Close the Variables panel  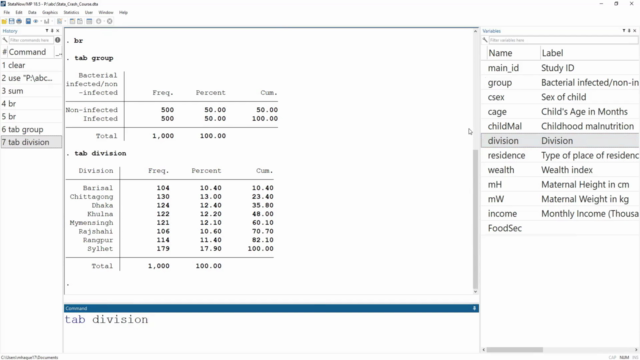pyautogui.click(x=635, y=31)
